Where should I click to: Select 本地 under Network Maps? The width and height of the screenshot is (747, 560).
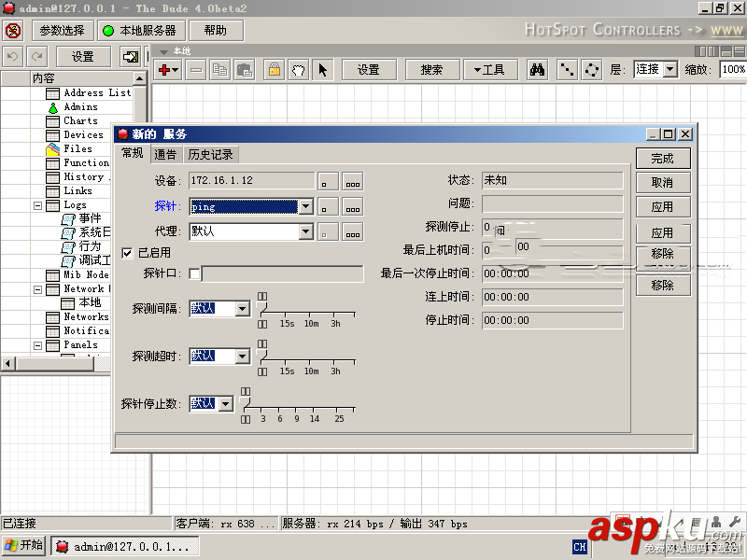90,302
